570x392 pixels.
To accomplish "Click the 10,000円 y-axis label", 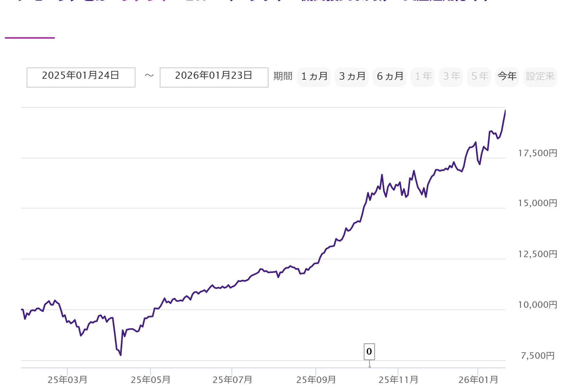I will (537, 305).
